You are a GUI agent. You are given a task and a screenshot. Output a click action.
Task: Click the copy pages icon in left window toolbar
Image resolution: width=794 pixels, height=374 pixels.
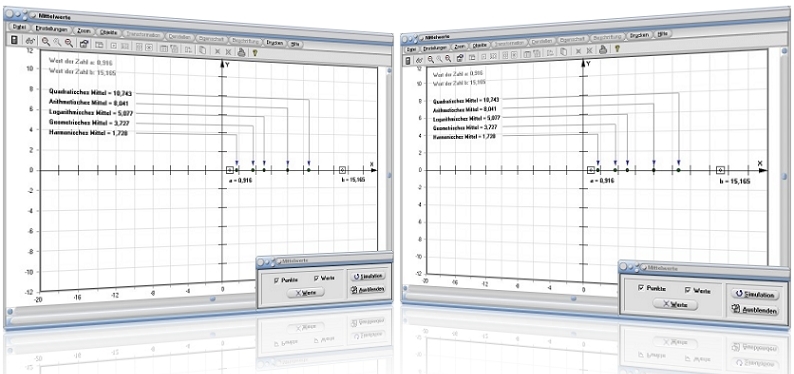click(203, 50)
